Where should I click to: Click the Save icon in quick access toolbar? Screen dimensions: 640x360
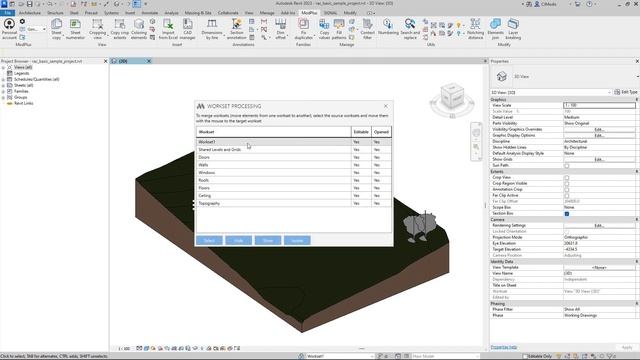tap(29, 4)
